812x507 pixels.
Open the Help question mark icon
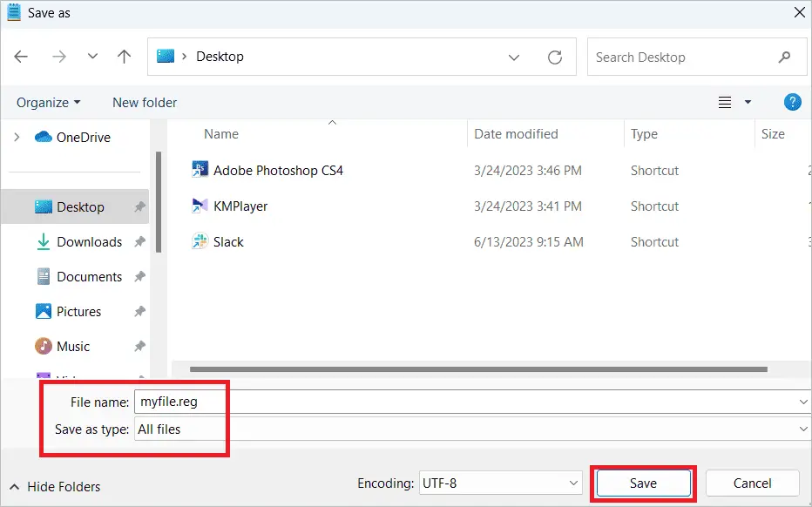[792, 102]
